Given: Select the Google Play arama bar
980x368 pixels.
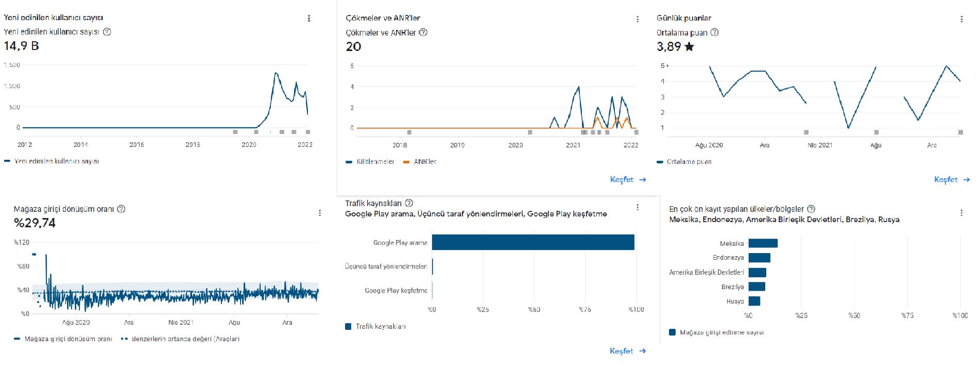Looking at the screenshot, I should pos(533,242).
